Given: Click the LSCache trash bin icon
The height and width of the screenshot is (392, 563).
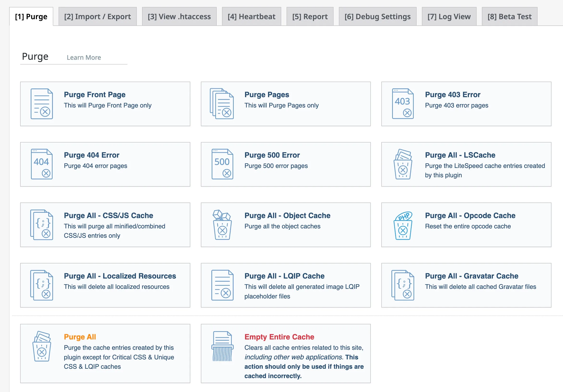Looking at the screenshot, I should pyautogui.click(x=403, y=164).
